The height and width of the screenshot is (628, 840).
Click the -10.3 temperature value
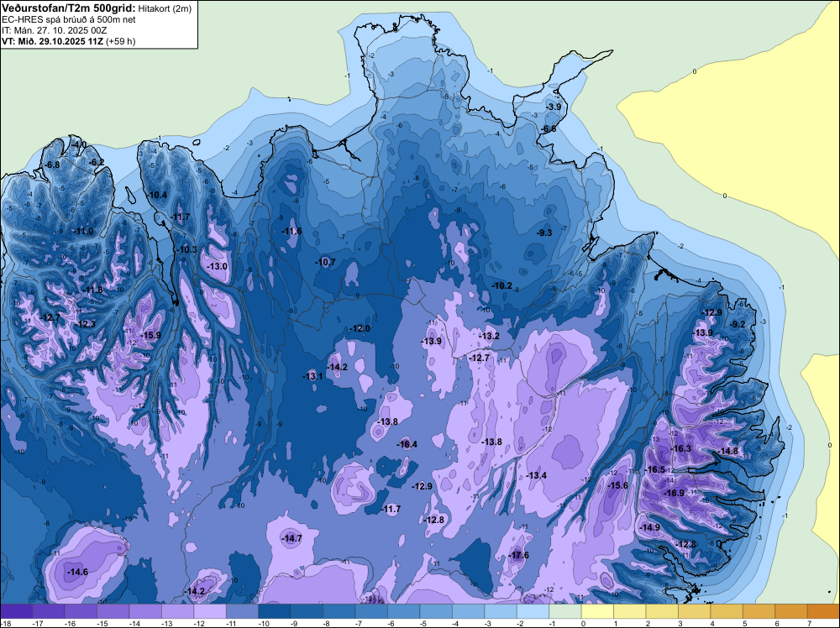tap(187, 250)
